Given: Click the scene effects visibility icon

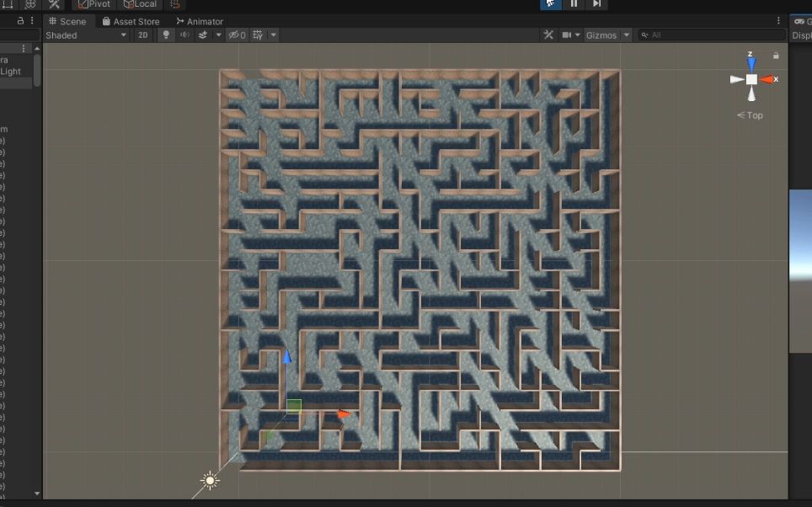Looking at the screenshot, I should pos(203,35).
